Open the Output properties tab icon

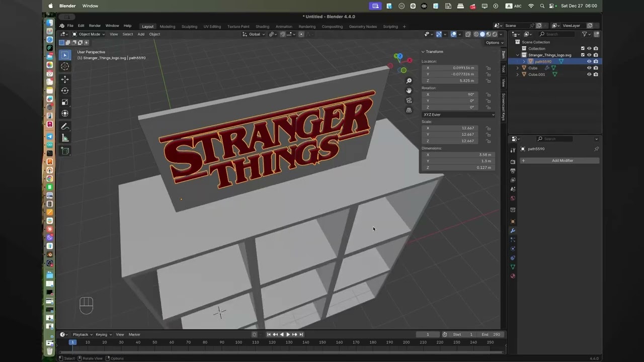513,171
